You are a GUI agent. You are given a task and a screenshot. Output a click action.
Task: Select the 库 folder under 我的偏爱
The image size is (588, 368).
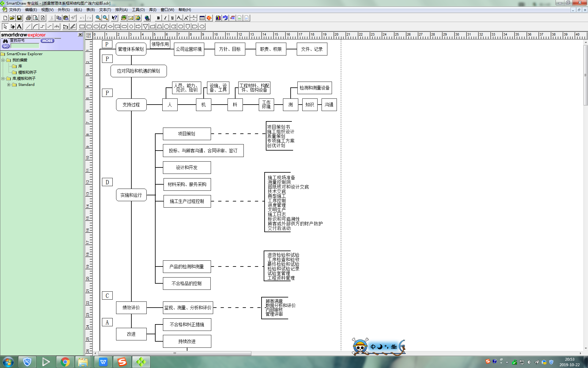pos(20,66)
